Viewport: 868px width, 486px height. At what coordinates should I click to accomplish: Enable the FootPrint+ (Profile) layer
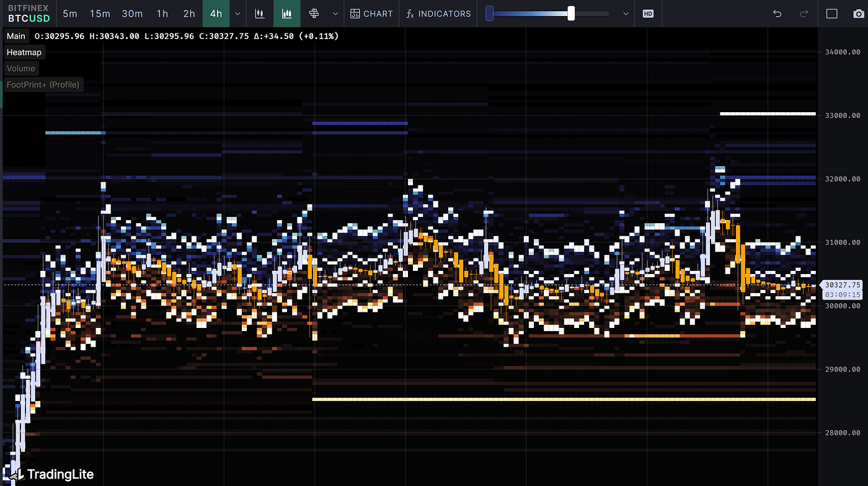(43, 84)
